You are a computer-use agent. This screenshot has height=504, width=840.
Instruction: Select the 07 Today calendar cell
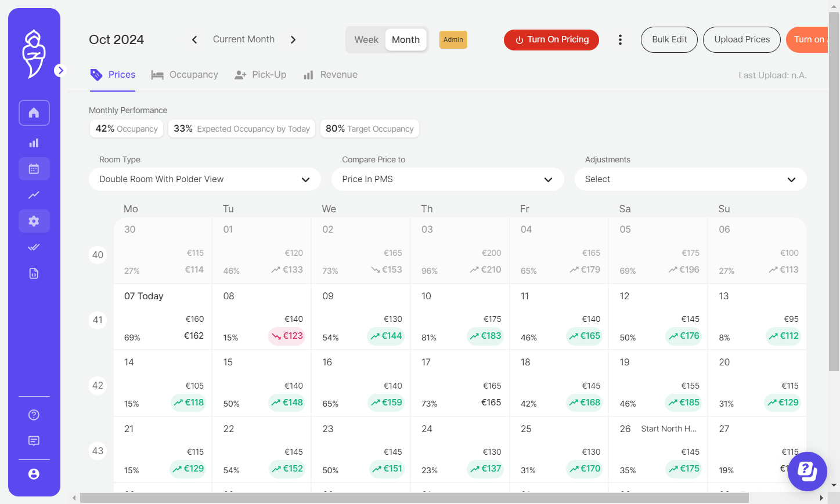click(163, 317)
